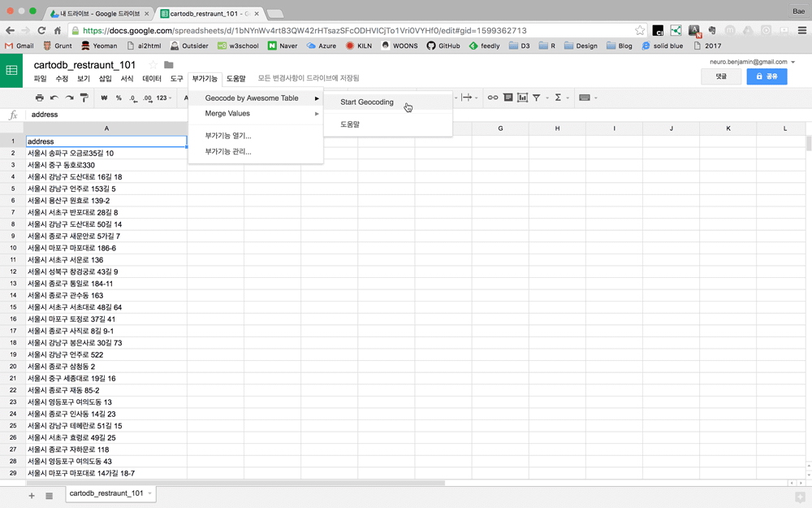The width and height of the screenshot is (812, 508).
Task: Open the Design bookmarks folder
Action: 581,46
